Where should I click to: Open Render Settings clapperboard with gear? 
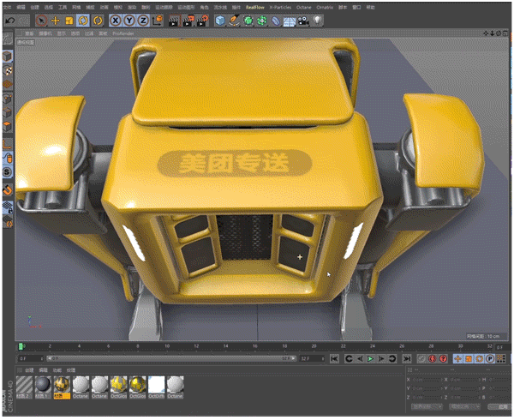click(x=202, y=21)
